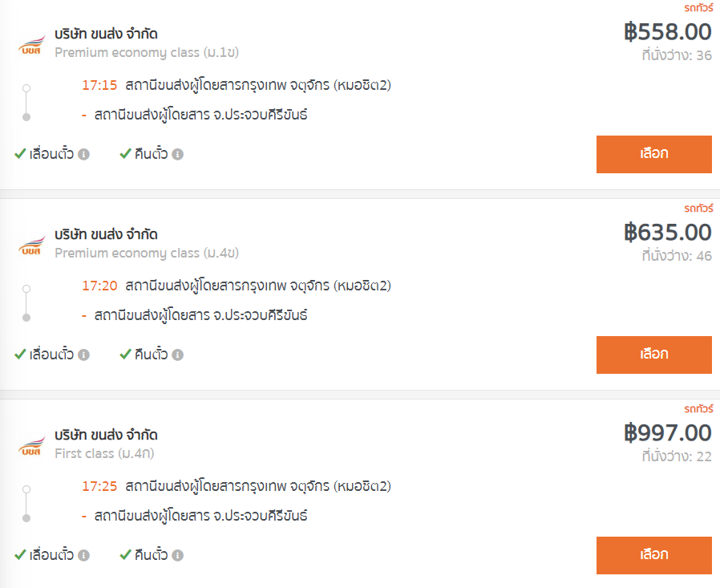The width and height of the screenshot is (720, 588).
Task: Click the บขส logo of the ฿558.00 trip
Action: (32, 45)
